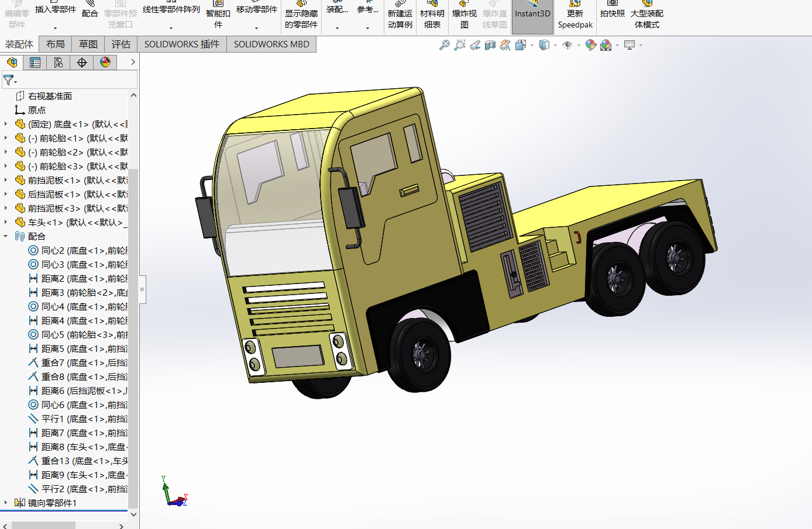The image size is (812, 529).
Task: Click View Orientation cube icon
Action: coord(521,45)
